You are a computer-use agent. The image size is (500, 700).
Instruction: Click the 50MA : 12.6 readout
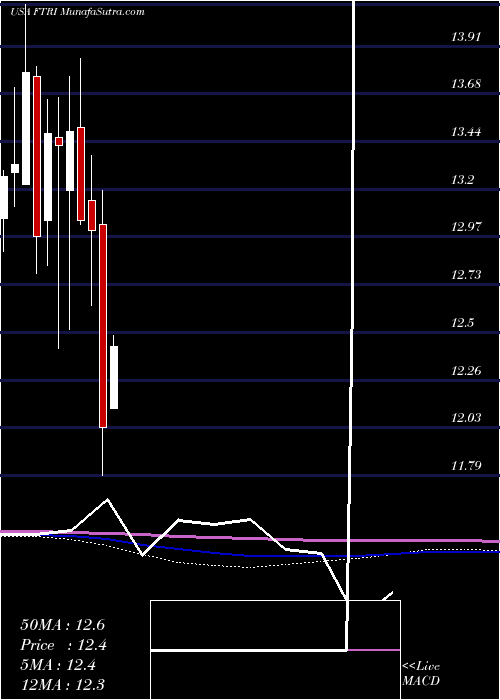[62, 625]
